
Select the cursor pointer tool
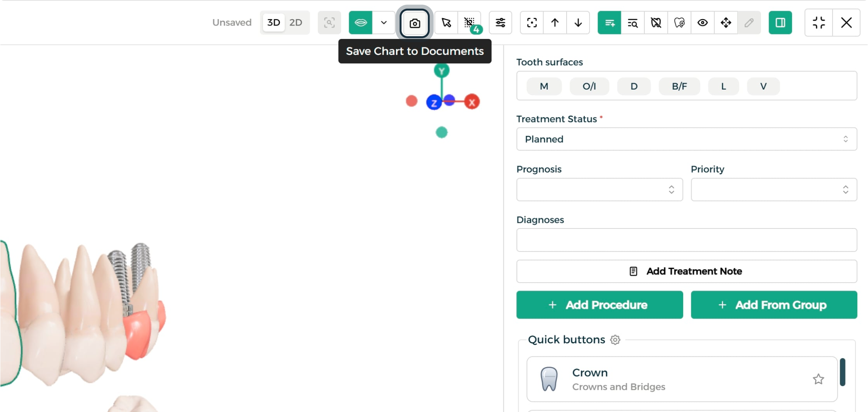point(446,23)
